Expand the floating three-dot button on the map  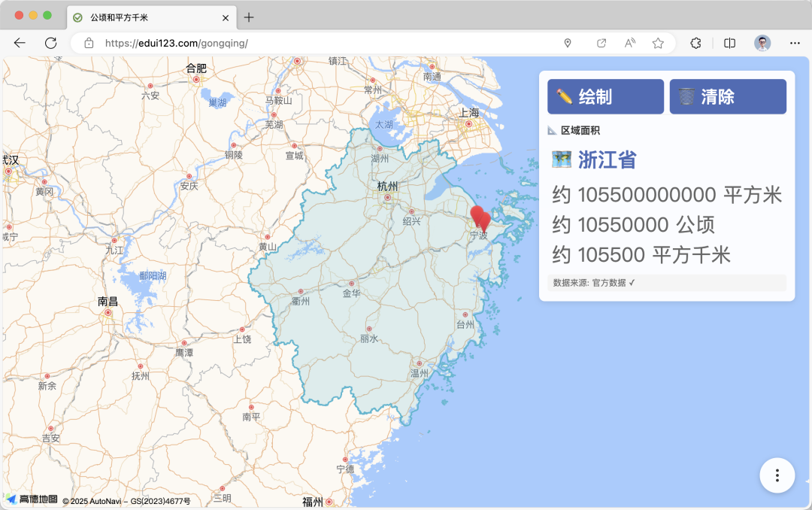[777, 475]
